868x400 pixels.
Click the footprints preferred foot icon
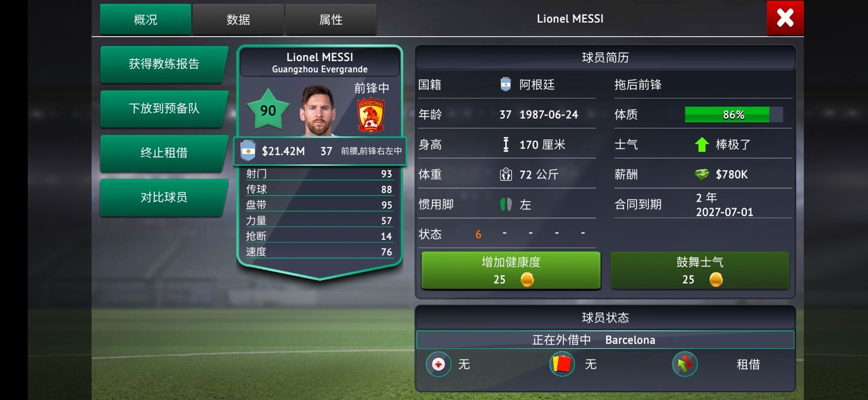click(506, 204)
